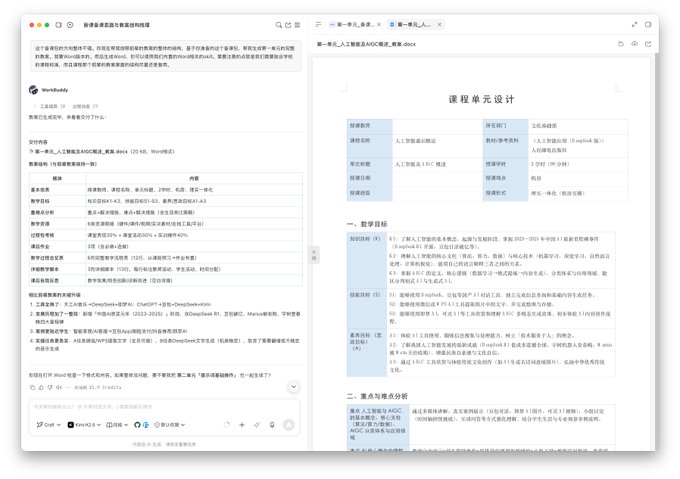680x479 pixels.
Task: Click the upload cloud icon above document
Action: [634, 44]
